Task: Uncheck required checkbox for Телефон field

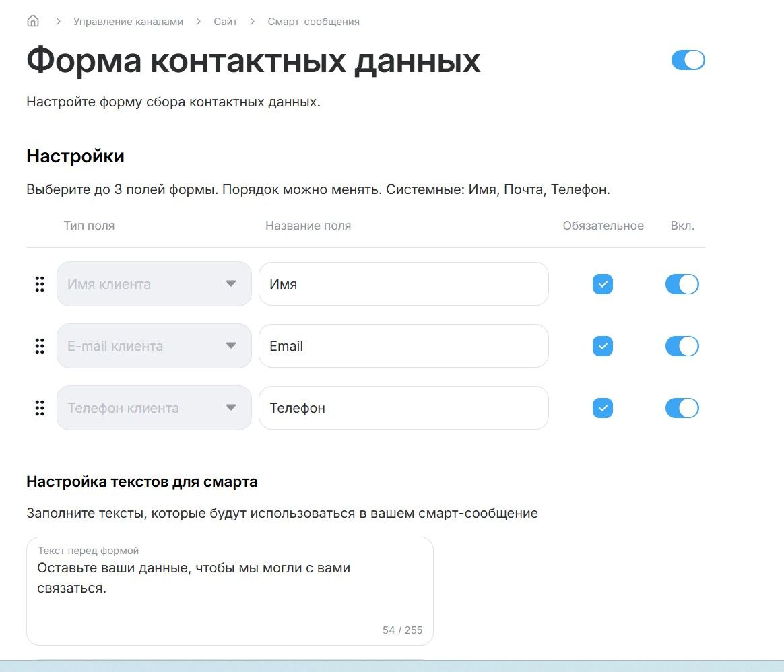Action: [603, 408]
